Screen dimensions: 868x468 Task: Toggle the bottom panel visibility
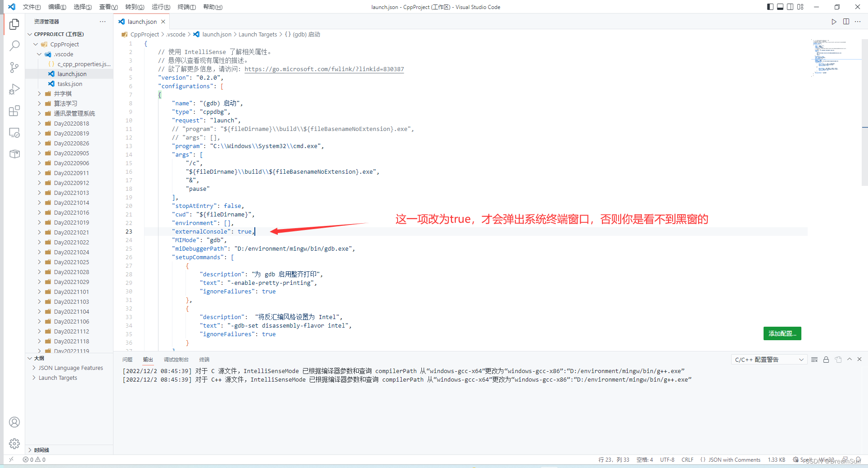[780, 7]
